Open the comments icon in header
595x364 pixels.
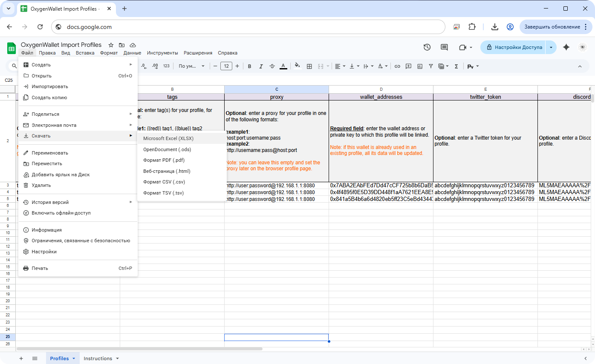click(444, 47)
